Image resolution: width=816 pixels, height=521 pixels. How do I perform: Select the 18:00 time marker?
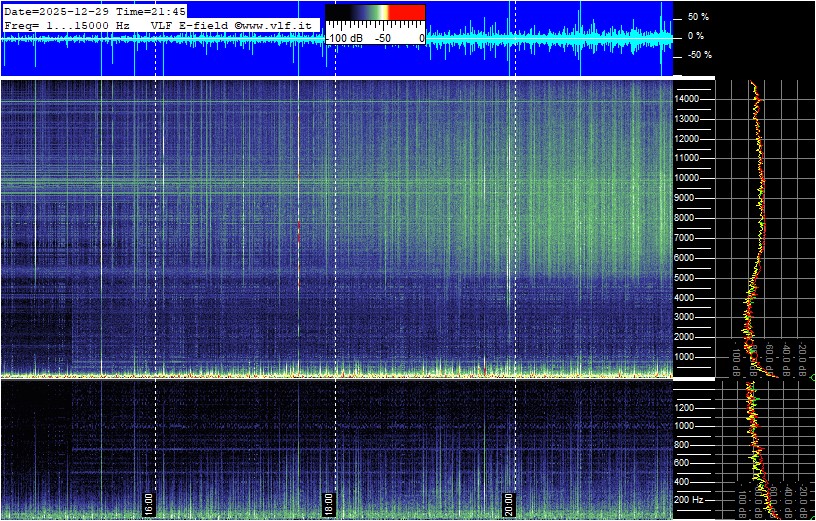click(328, 503)
